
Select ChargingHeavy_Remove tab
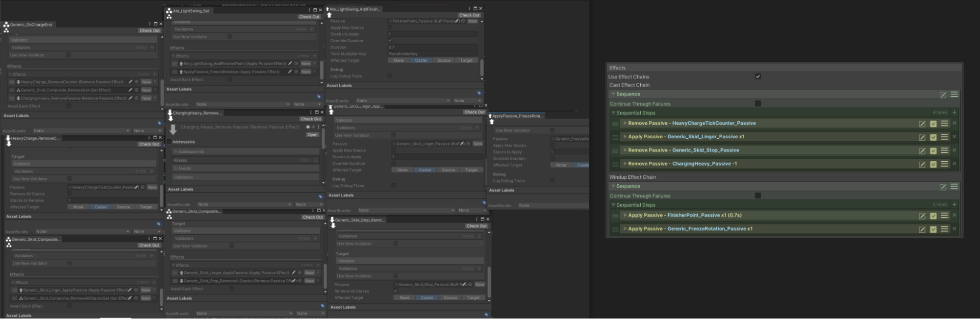pyautogui.click(x=195, y=113)
